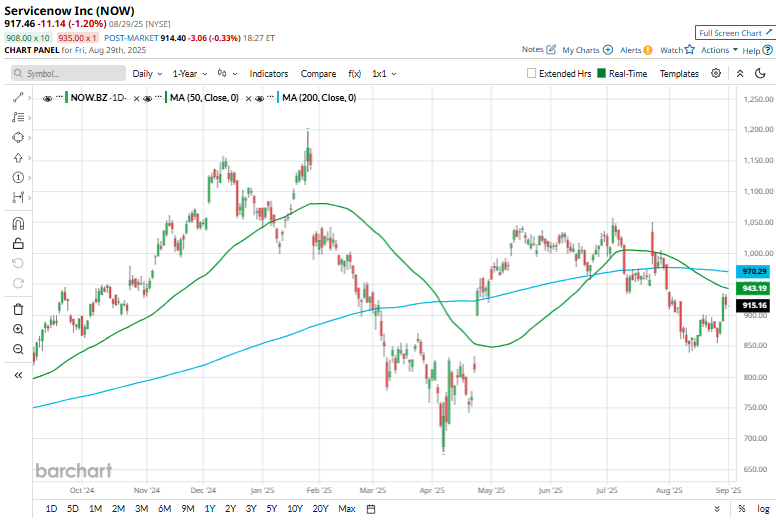Toggle the log scale
The height and width of the screenshot is (521, 776).
coord(763,509)
